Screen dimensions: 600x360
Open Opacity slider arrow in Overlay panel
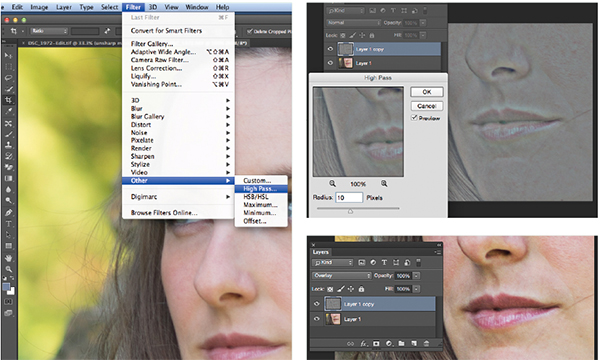pyautogui.click(x=416, y=275)
